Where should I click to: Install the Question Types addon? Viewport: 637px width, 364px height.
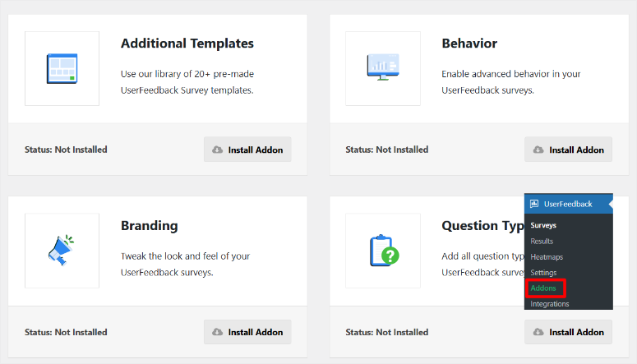568,332
